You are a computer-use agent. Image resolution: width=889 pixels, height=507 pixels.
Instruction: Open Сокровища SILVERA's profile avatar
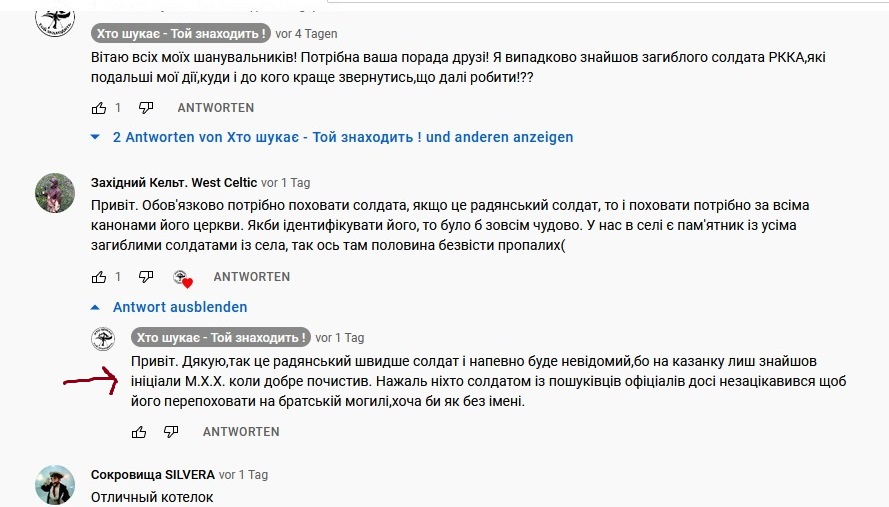[54, 483]
